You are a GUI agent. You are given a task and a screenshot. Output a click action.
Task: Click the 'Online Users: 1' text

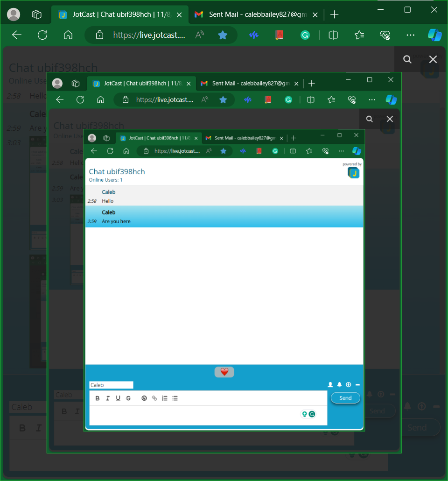(105, 180)
